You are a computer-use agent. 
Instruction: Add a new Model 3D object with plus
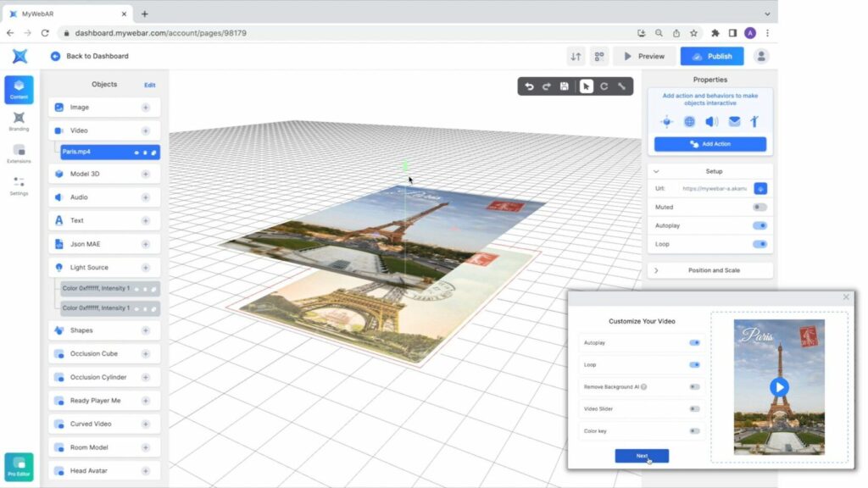(146, 174)
